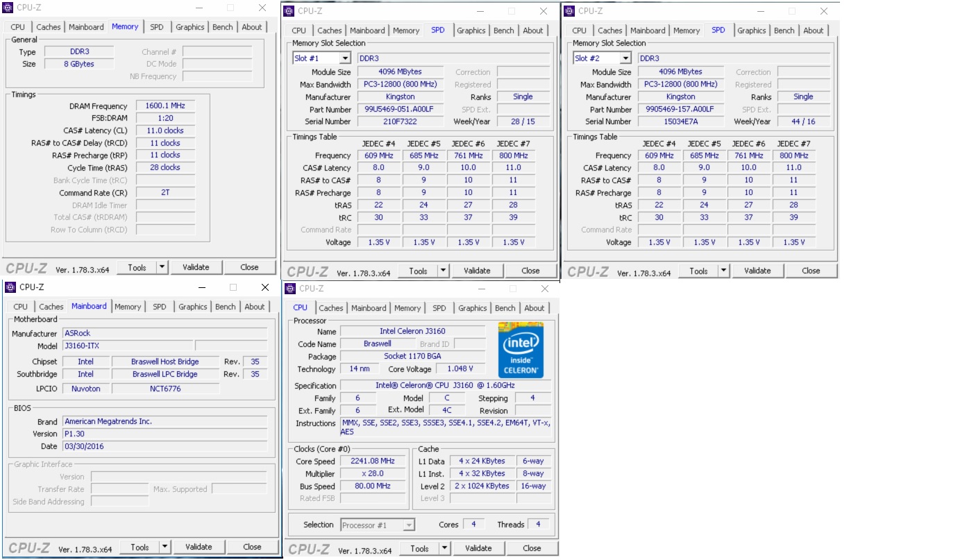
Task: Open Bench tab in Slot #2 SPD window
Action: tap(784, 31)
